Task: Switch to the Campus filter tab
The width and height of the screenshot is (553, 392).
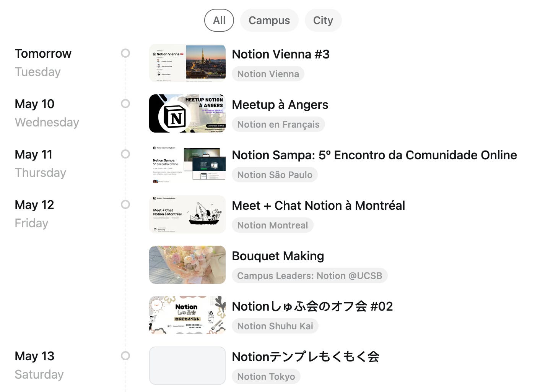Action: pos(269,20)
